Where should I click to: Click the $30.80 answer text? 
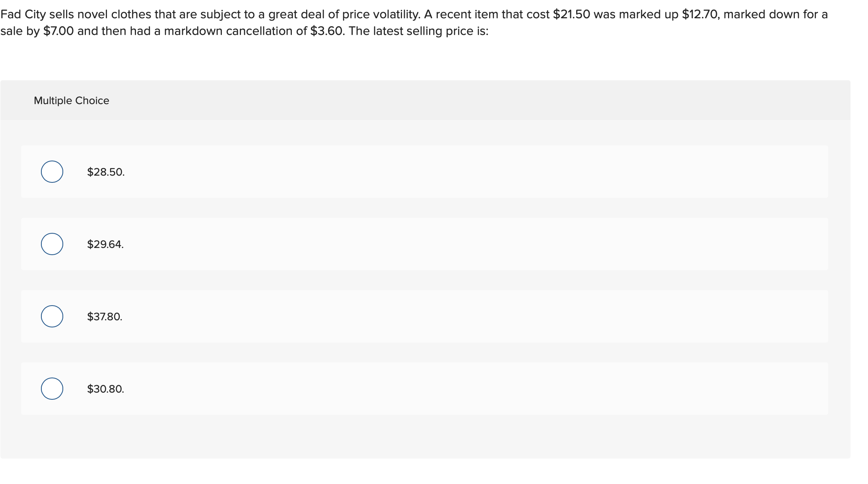[x=105, y=389]
